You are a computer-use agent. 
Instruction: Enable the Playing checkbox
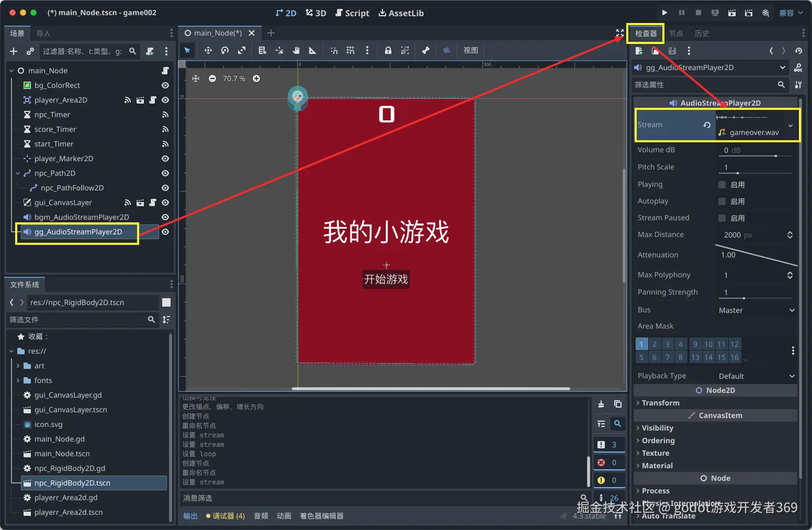722,185
